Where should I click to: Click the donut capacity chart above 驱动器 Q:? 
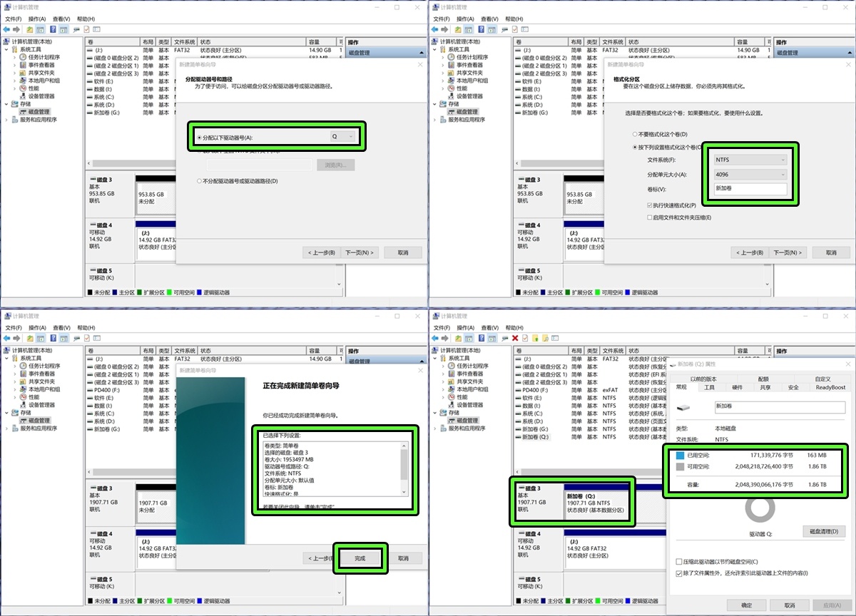pyautogui.click(x=760, y=511)
